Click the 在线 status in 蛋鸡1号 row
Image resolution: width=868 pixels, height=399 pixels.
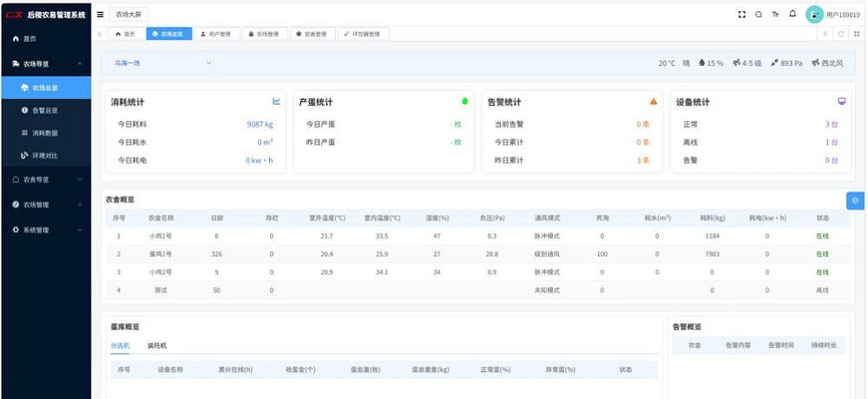pyautogui.click(x=823, y=254)
